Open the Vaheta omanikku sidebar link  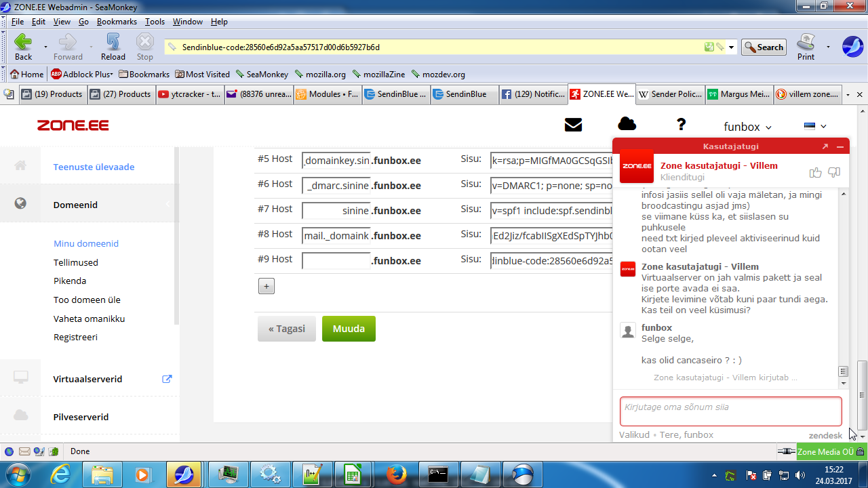[x=90, y=319]
